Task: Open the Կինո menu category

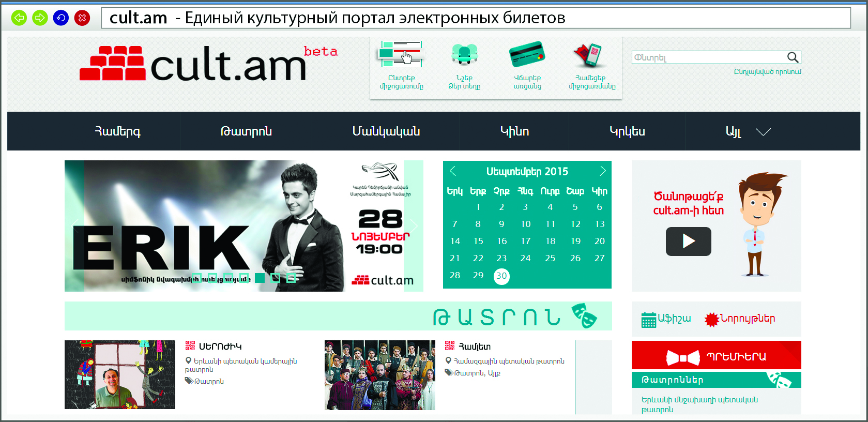Action: (514, 131)
